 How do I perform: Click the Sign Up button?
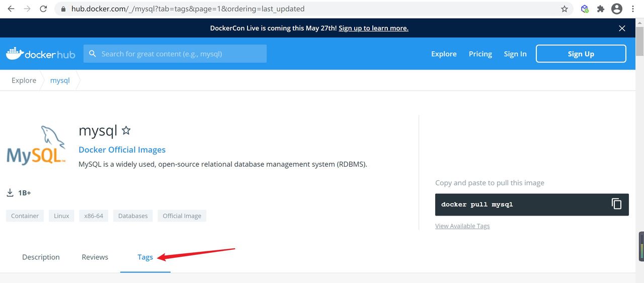click(x=581, y=54)
